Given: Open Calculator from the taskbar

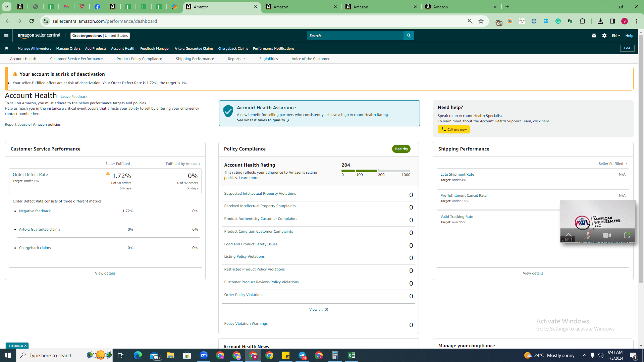Looking at the screenshot, I should (x=335, y=355).
